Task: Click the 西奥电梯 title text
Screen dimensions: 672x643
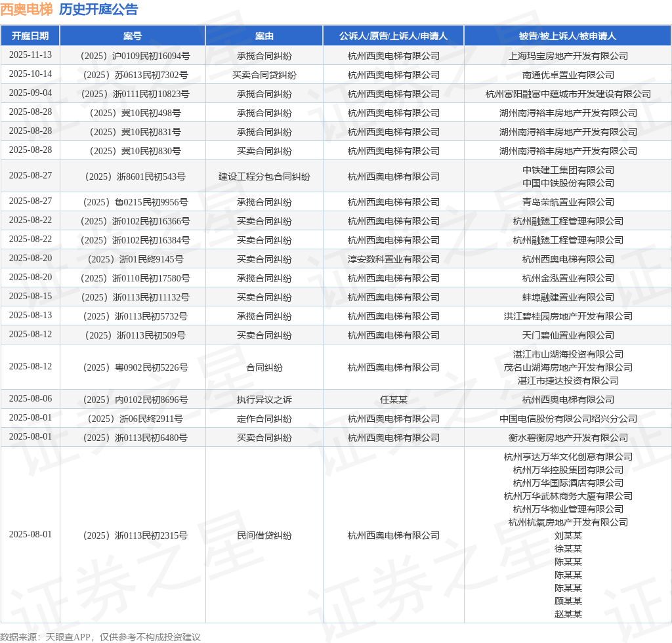Action: [x=26, y=9]
